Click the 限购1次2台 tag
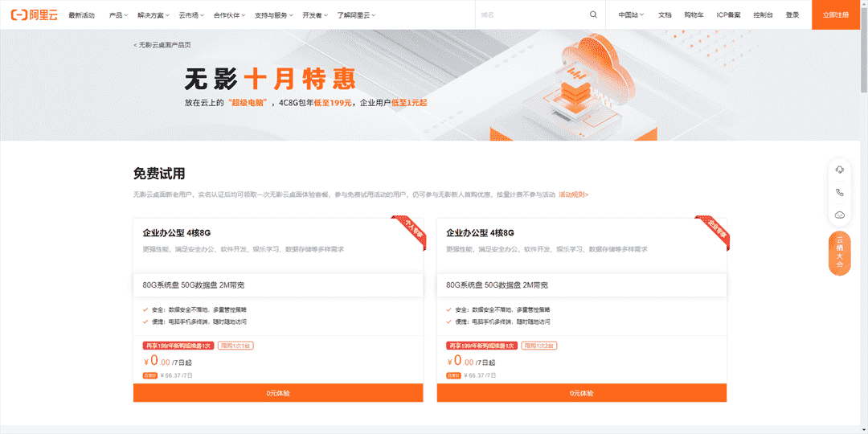Screen dimensions: 868x434 click(539, 346)
